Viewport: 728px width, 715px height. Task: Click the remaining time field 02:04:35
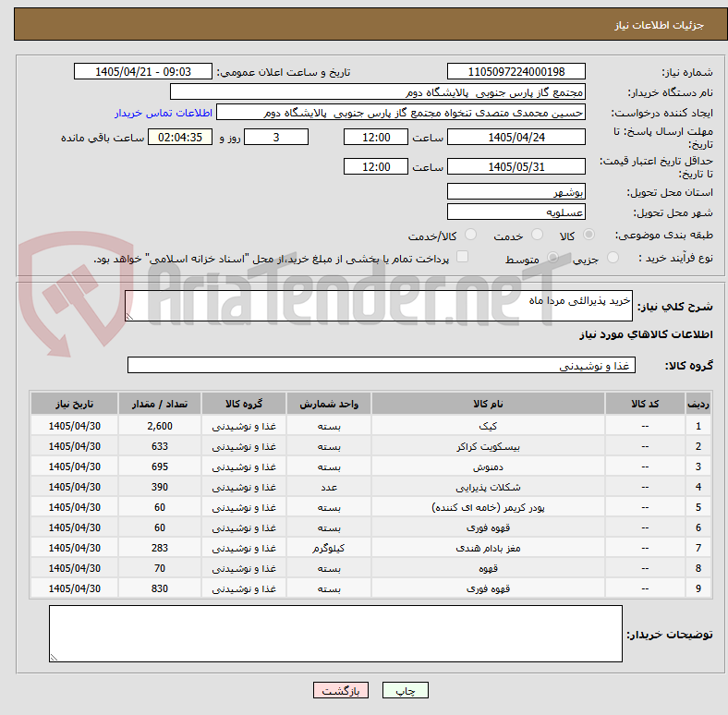click(180, 137)
